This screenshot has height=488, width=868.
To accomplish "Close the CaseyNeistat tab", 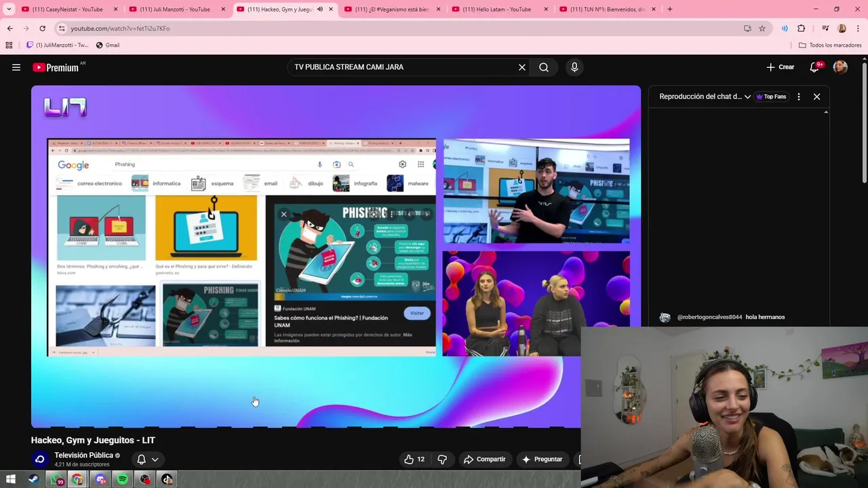I will [x=115, y=9].
